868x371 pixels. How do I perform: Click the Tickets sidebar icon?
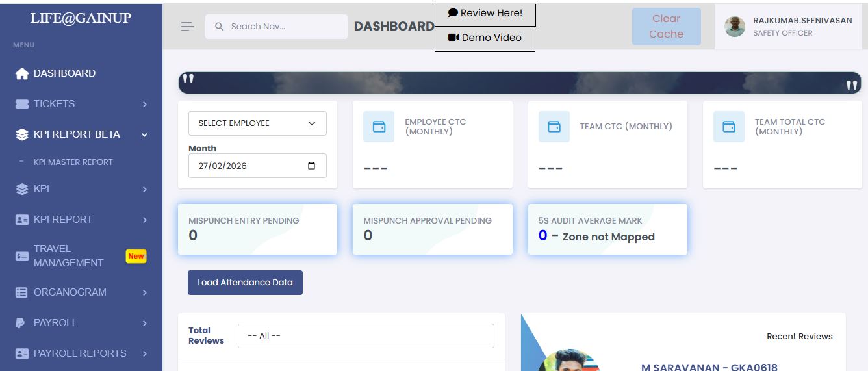tap(22, 104)
